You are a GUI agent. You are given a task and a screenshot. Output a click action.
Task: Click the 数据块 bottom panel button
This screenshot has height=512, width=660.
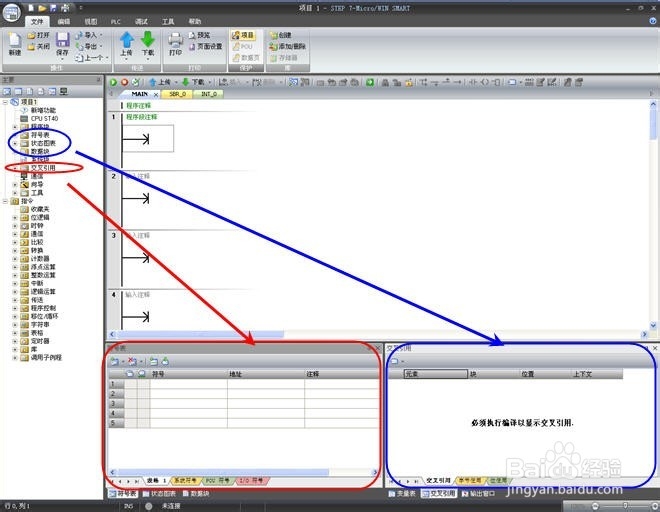coord(195,493)
